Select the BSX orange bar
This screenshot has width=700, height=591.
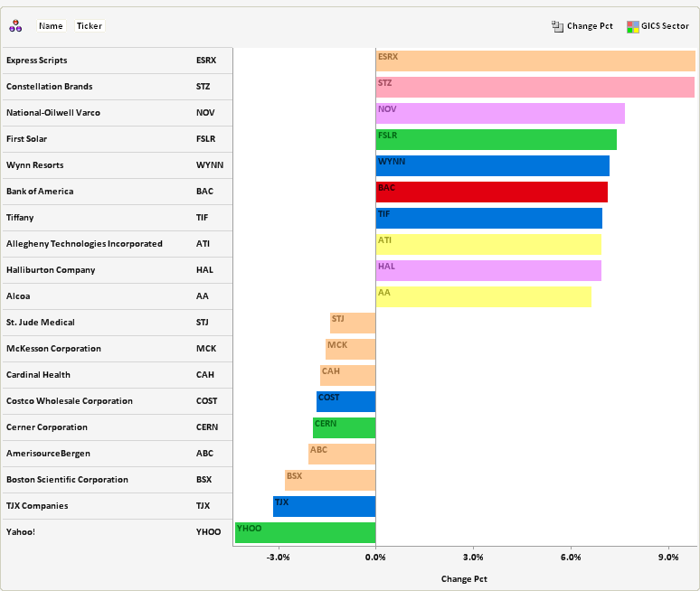(x=330, y=481)
